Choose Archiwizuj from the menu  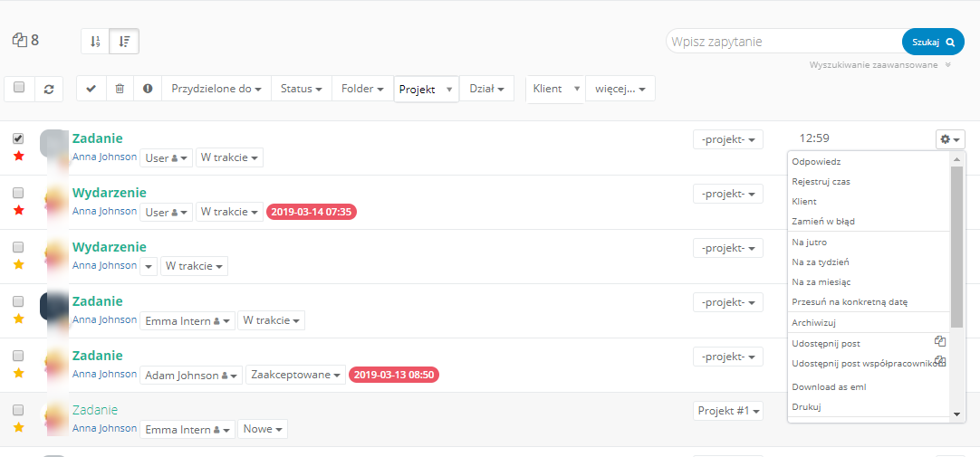pos(869,323)
